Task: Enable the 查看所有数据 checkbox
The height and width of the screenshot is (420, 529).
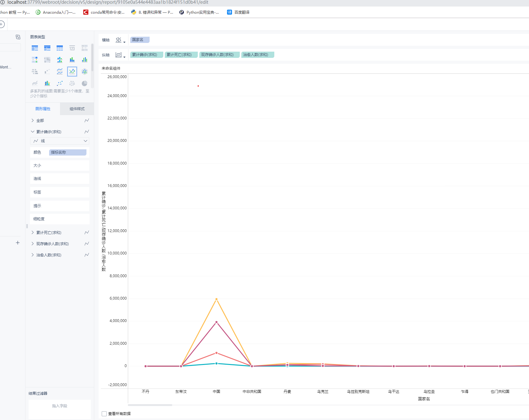Action: tap(104, 413)
